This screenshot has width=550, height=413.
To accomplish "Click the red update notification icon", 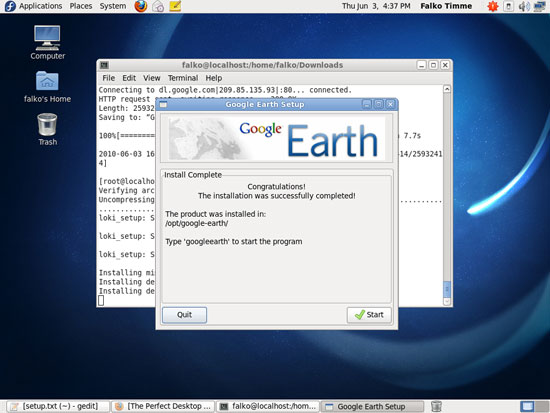I will click(492, 6).
